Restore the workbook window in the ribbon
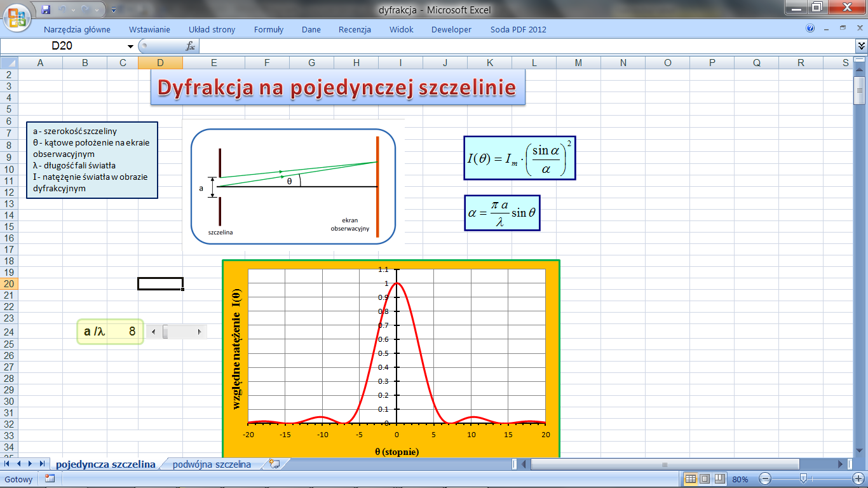Screen dimensions: 868x488 click(843, 29)
